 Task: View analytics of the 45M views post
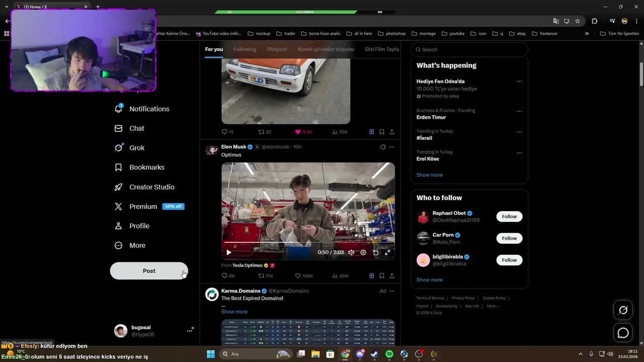[x=340, y=276]
